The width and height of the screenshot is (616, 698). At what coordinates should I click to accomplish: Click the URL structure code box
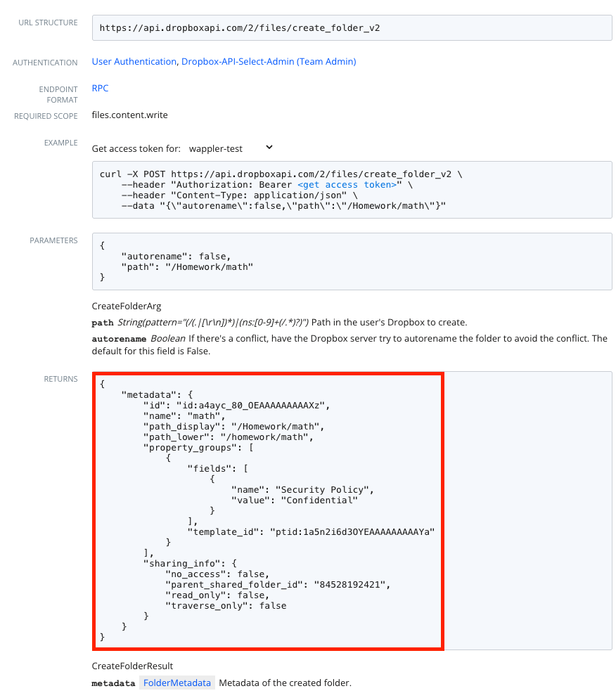click(x=352, y=28)
